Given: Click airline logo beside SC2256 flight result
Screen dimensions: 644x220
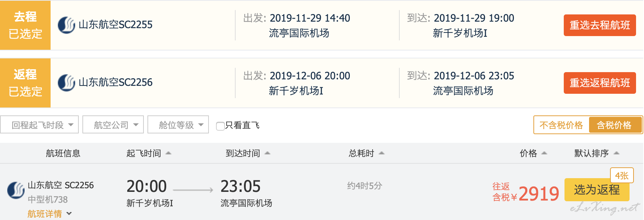Looking at the screenshot, I should point(16,190).
